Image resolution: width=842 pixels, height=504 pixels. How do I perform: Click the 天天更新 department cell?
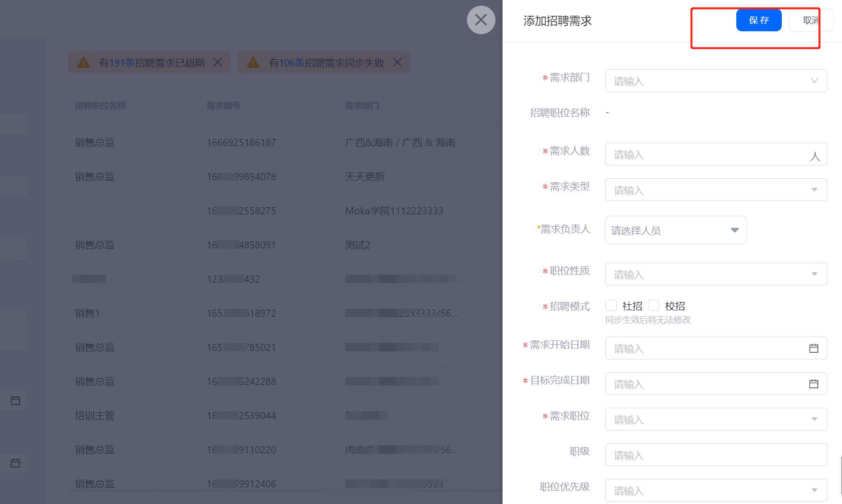(x=365, y=177)
